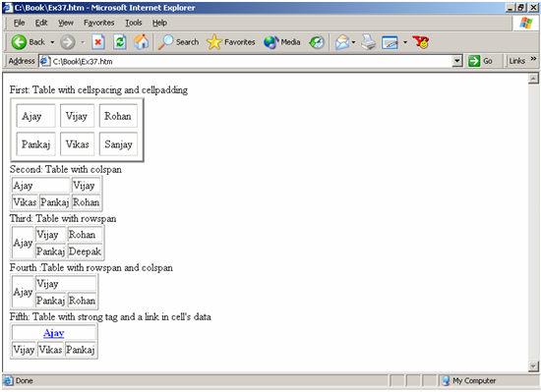Viewport: 541px width, 392px height.
Task: Click the Links toolbar label
Action: pyautogui.click(x=517, y=61)
